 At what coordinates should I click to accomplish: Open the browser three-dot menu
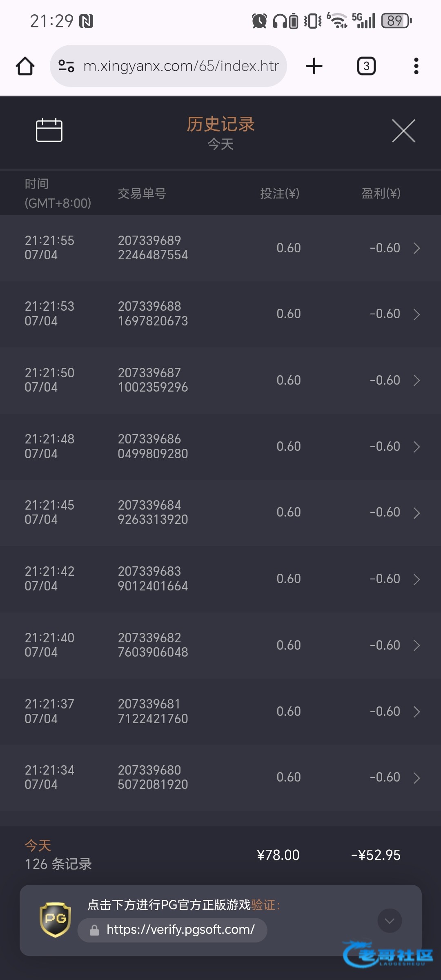[416, 66]
